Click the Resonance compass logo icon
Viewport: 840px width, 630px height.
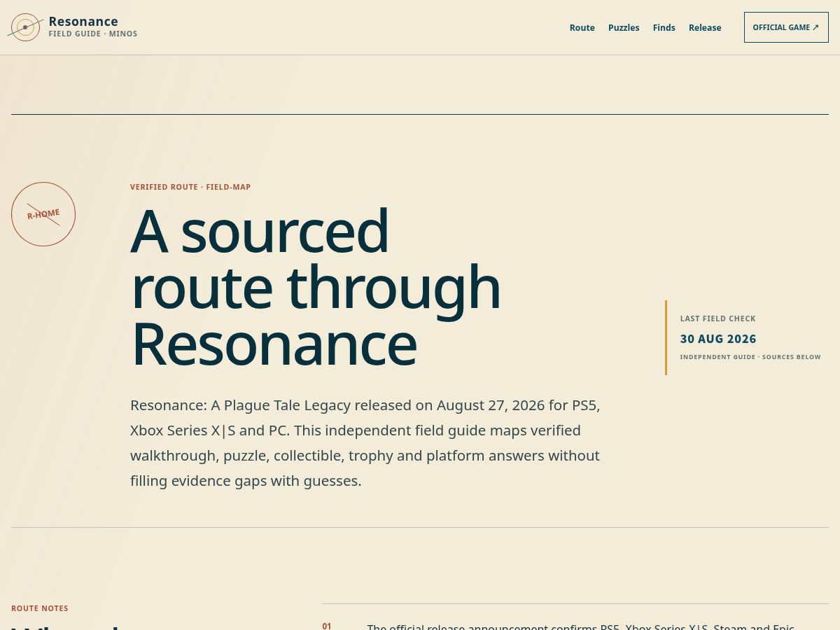click(x=26, y=27)
